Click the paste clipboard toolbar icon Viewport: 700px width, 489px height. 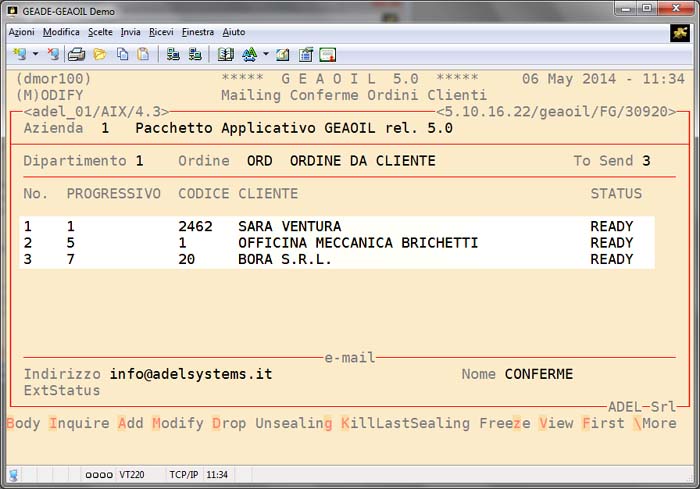point(143,54)
